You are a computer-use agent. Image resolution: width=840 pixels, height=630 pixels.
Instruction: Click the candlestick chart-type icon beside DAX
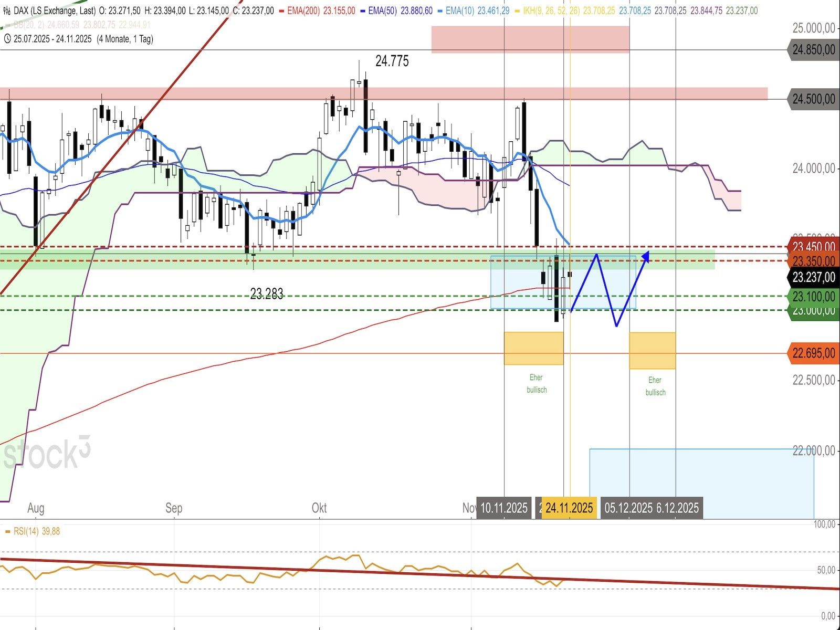[x=7, y=10]
